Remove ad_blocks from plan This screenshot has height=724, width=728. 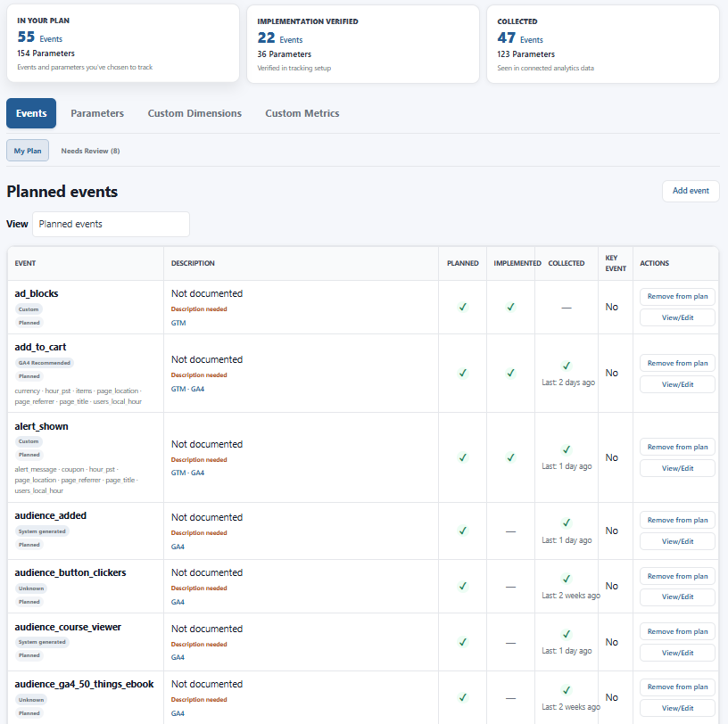click(x=677, y=297)
